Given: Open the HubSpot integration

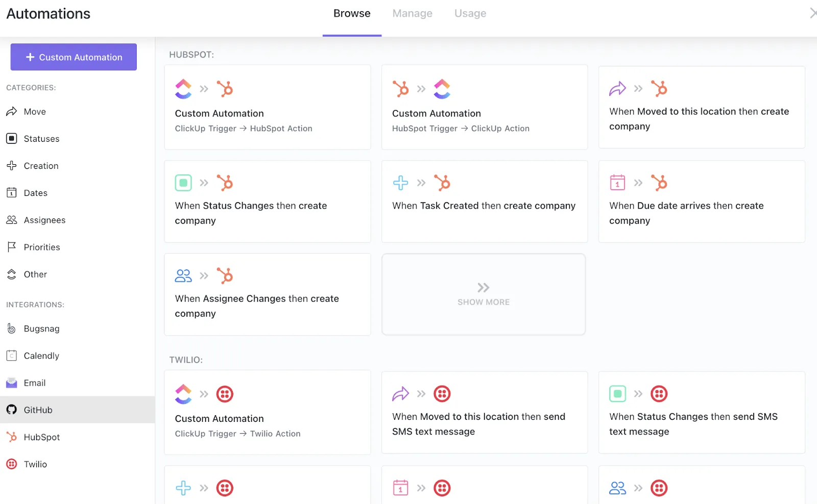Looking at the screenshot, I should (77, 437).
